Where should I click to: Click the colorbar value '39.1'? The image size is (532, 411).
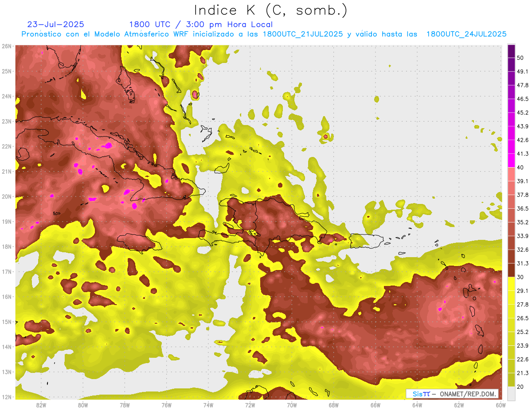coord(522,181)
